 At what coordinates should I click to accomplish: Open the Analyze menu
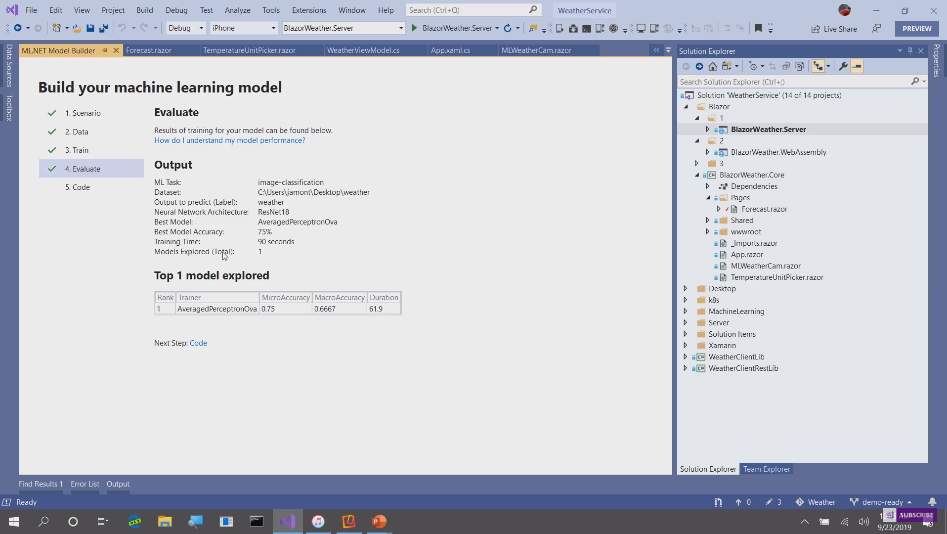click(x=237, y=10)
